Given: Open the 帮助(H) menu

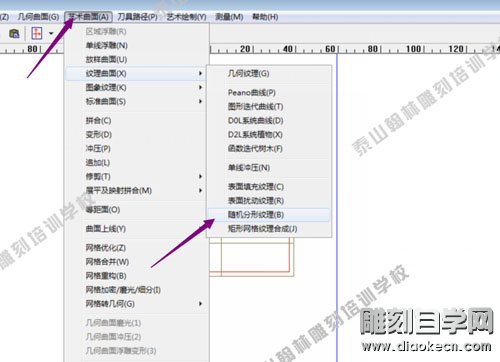Looking at the screenshot, I should pos(265,17).
